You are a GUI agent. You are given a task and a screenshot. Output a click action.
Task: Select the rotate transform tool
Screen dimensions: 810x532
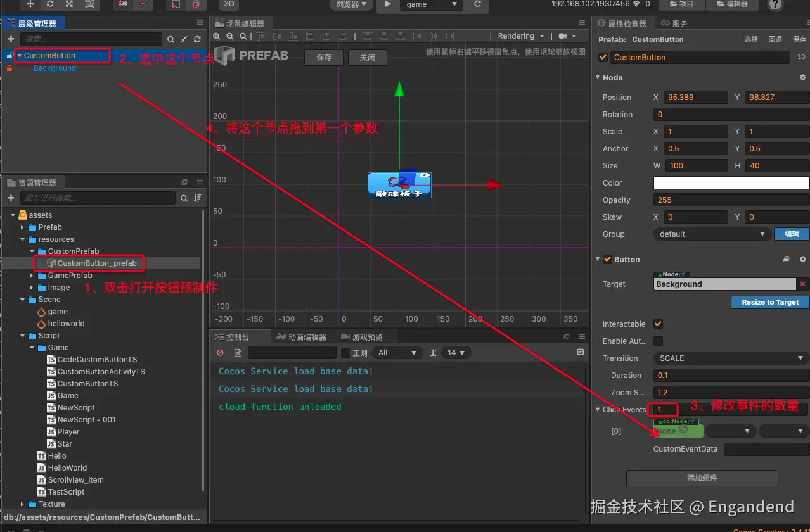[49, 4]
